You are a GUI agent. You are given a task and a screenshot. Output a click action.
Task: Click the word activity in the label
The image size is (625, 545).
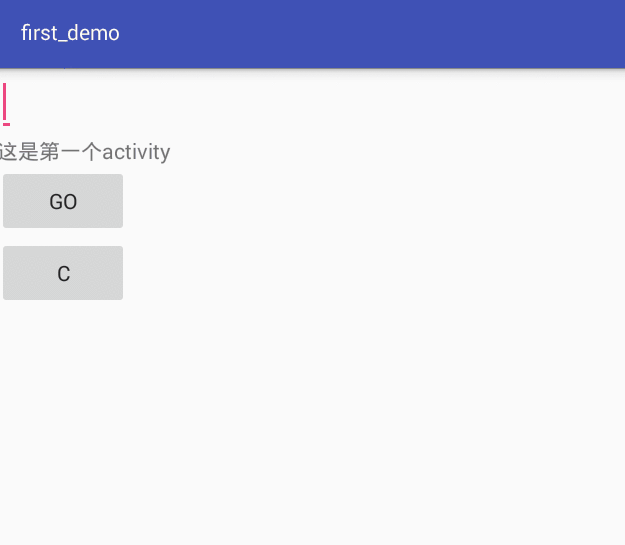pos(136,152)
